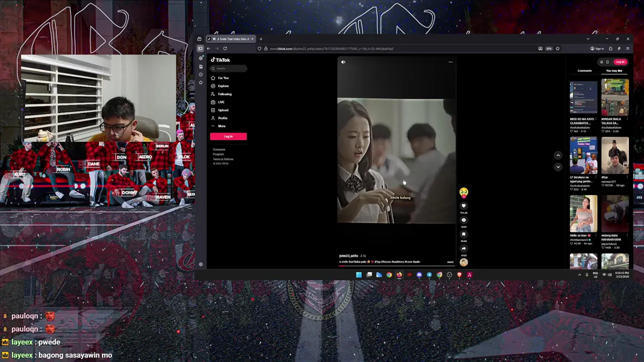Mute the TikTok video sound
Screen dimensions: 644x362
343,62
